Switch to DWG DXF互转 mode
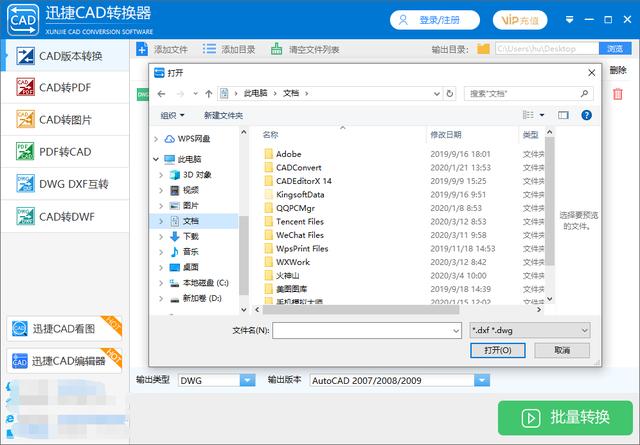 coord(65,184)
